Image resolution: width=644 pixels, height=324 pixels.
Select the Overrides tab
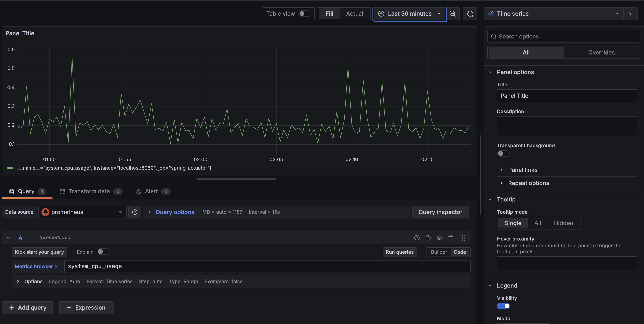(x=601, y=52)
